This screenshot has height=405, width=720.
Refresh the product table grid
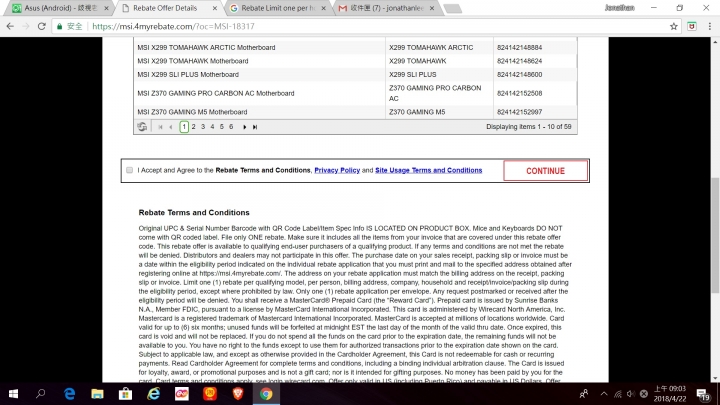[x=142, y=127]
